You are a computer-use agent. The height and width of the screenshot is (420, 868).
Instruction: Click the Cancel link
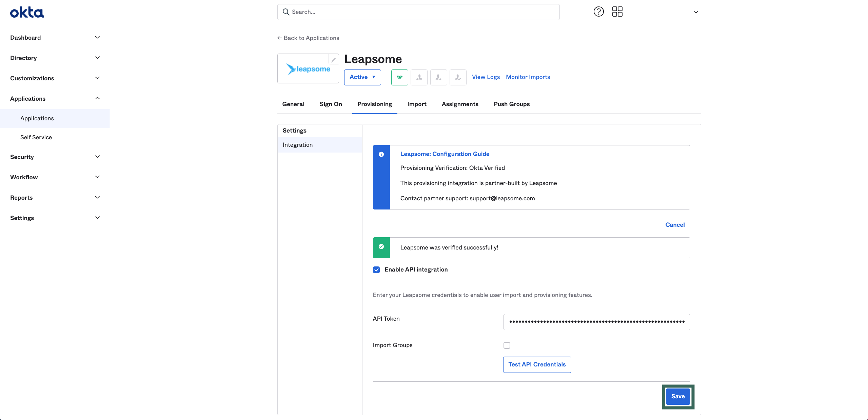[x=675, y=225]
